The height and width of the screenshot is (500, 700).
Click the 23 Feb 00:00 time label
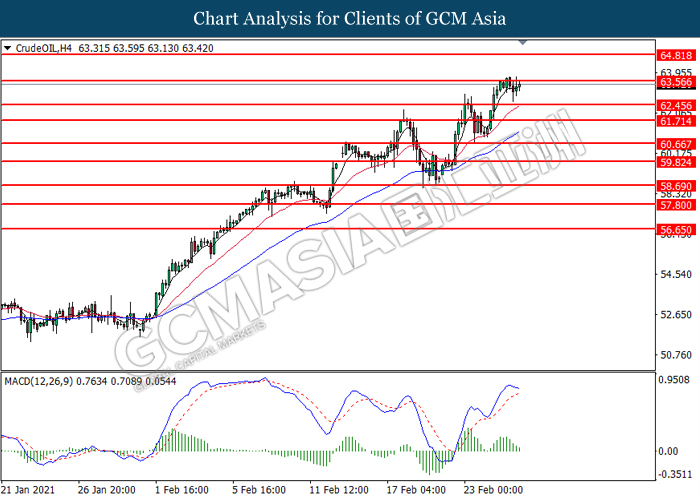493,490
